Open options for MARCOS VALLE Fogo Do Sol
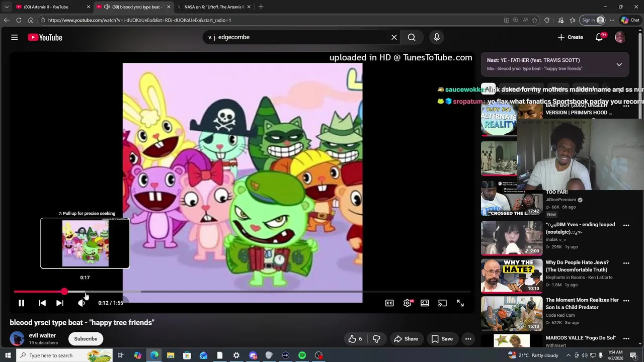The width and height of the screenshot is (644, 362). click(626, 338)
